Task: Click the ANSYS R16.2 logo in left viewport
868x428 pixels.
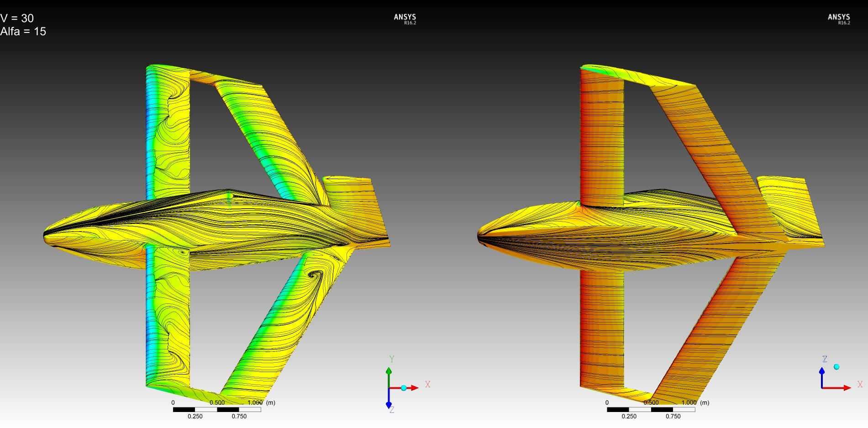Action: click(405, 19)
